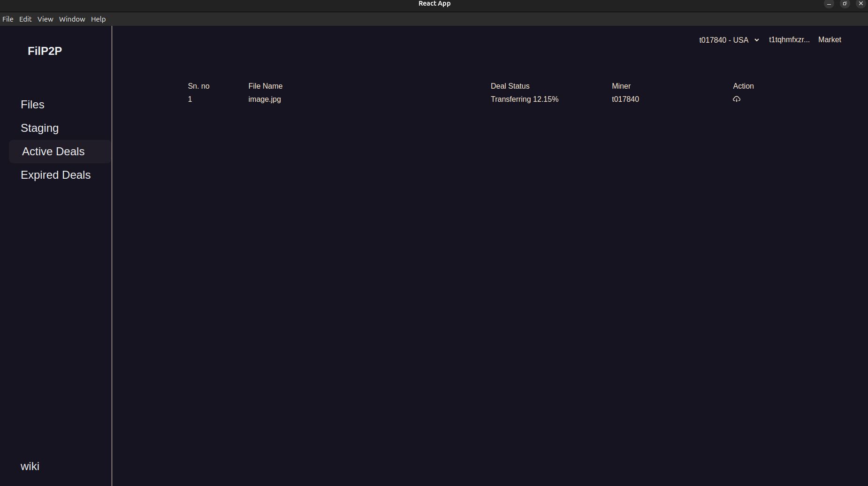This screenshot has height=486, width=868.
Task: Select the image.jpg file name
Action: tap(265, 99)
